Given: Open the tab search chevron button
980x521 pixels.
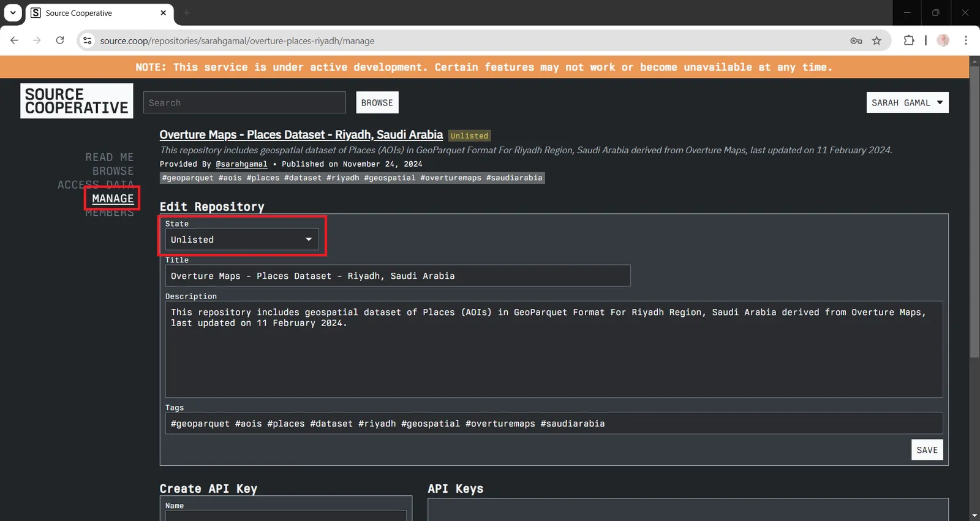Looking at the screenshot, I should [x=13, y=12].
